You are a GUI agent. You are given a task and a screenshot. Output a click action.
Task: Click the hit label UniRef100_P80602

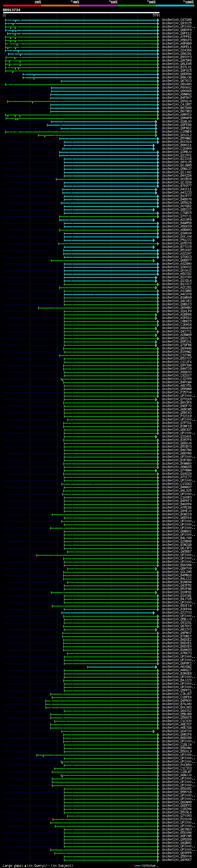point(177,88)
